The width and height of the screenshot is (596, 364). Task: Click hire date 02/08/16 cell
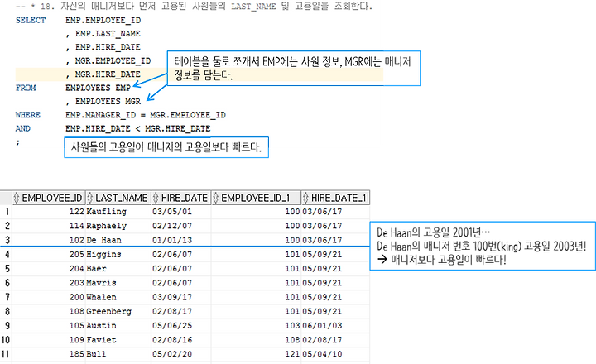pos(181,340)
